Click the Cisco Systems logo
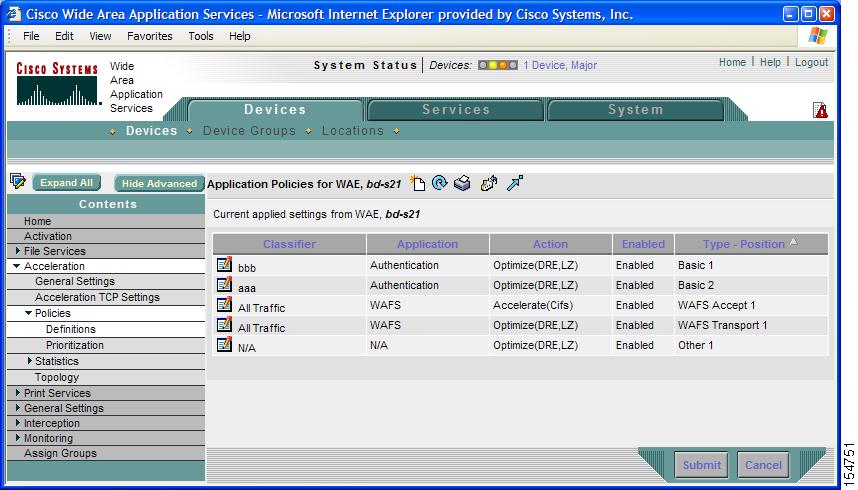Viewport: 858px width, 490px height. (57, 83)
